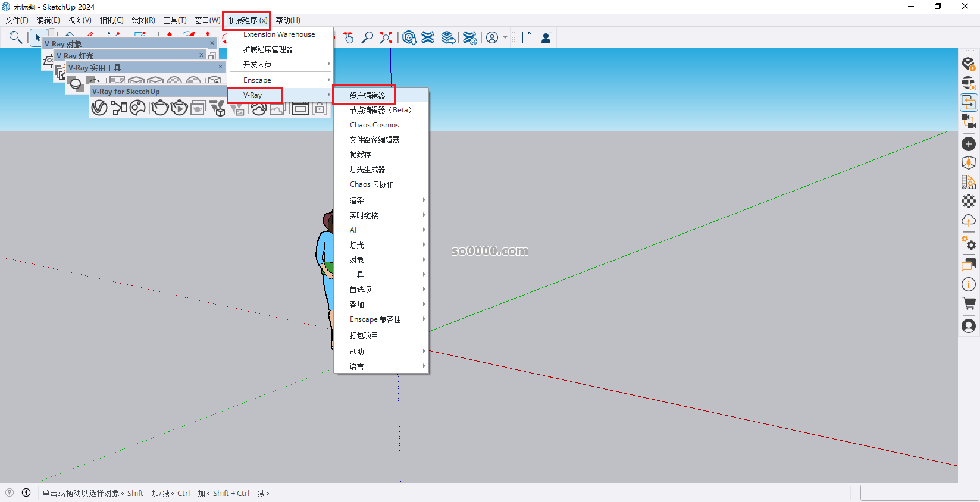Expand the AI submenu
The height and width of the screenshot is (502, 980).
[381, 230]
